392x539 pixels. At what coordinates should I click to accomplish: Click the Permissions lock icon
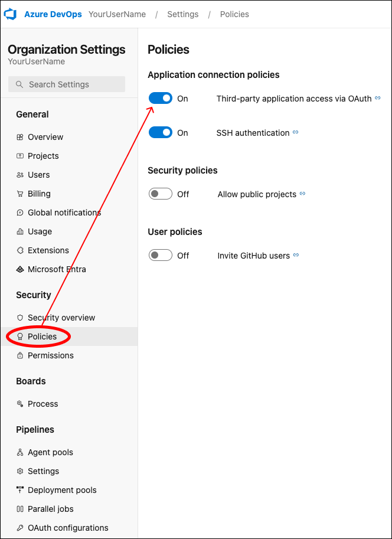(x=20, y=355)
